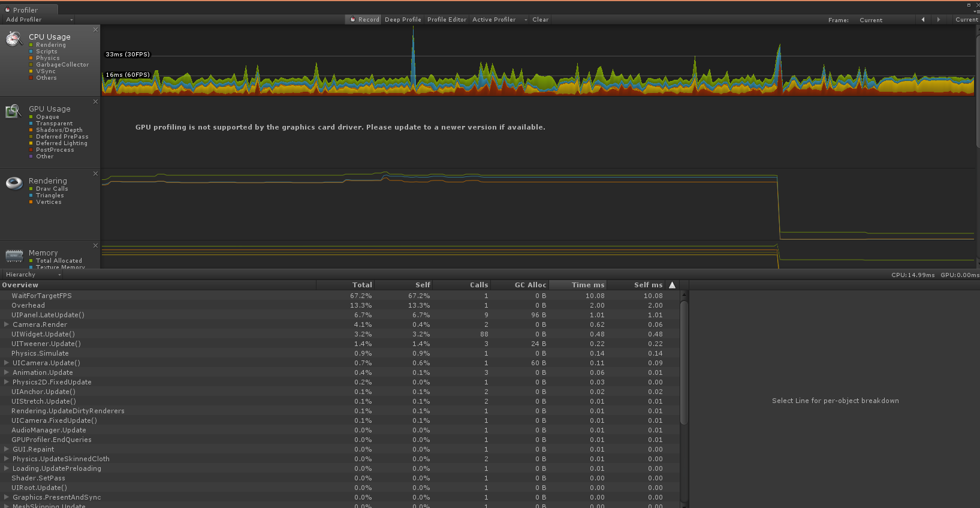Expand the Camera.Render row
This screenshot has width=980, height=508.
pos(7,324)
